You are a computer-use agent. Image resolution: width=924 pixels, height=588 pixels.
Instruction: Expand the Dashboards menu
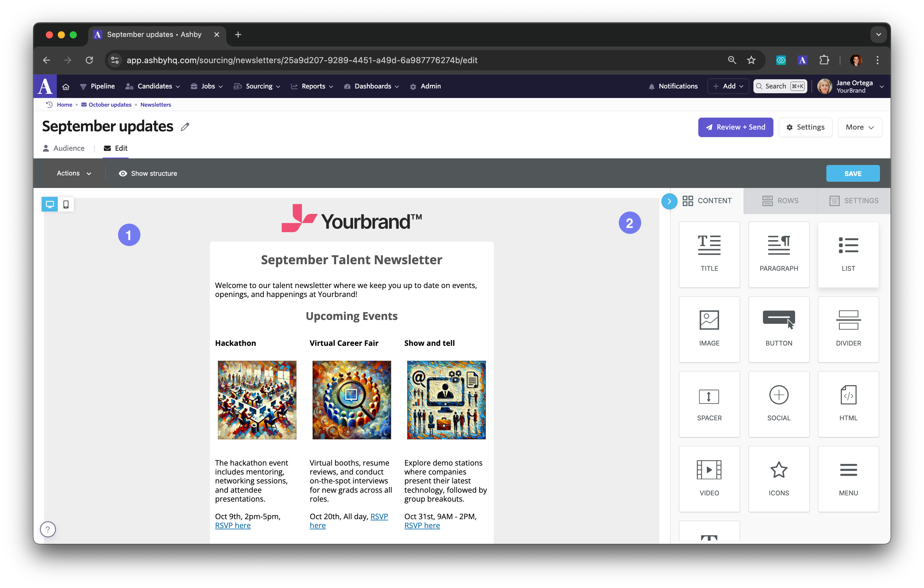(372, 86)
